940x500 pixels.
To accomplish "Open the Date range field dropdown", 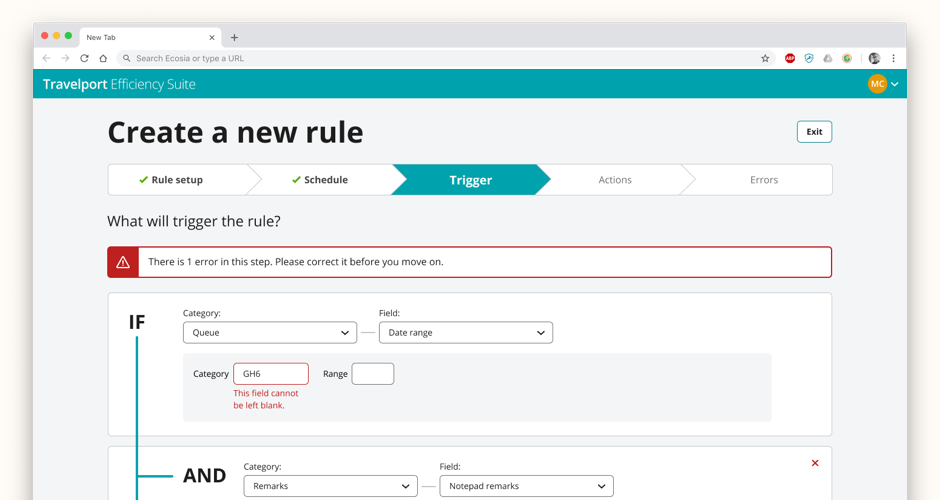I will coord(465,333).
